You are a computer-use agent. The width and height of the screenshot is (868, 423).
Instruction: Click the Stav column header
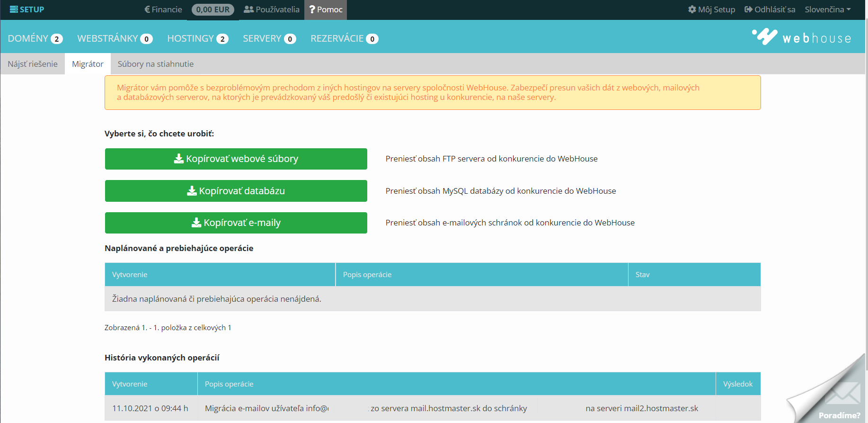[694, 275]
